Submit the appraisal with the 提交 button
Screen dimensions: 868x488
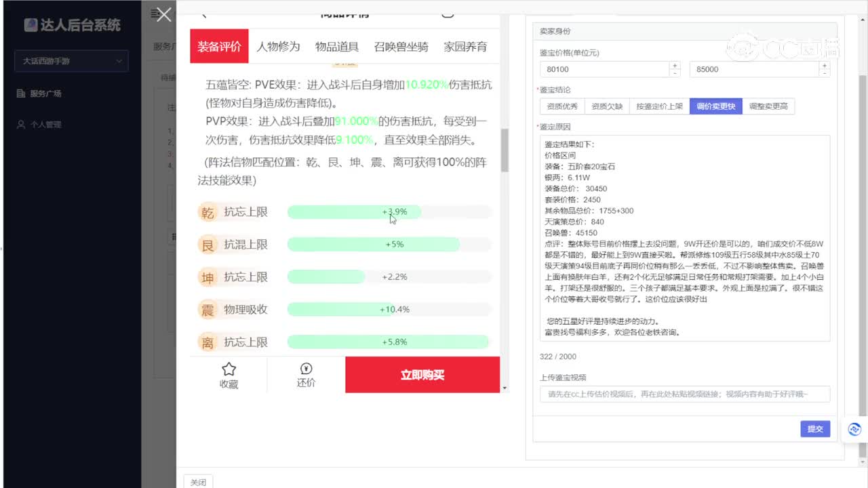point(814,428)
